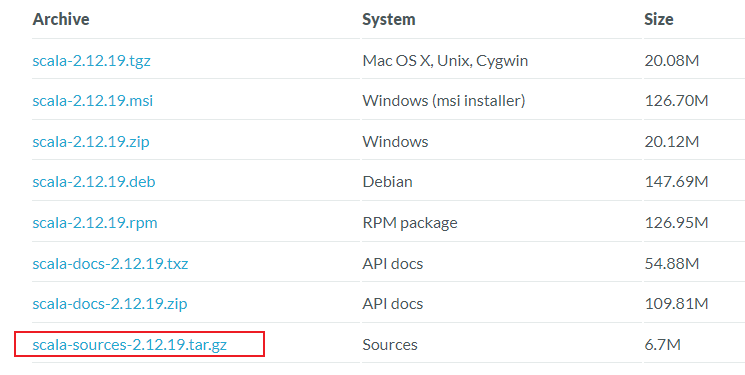Download the scala-2.12.19.tgz archive
This screenshot has height=375, width=745.
coord(91,61)
